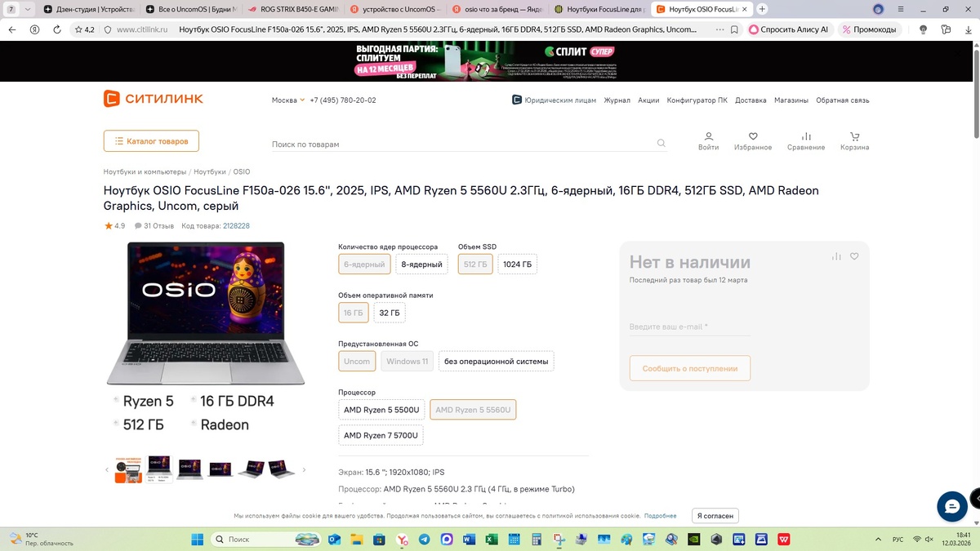Open Конфигуратор ПК menu item

click(x=697, y=100)
